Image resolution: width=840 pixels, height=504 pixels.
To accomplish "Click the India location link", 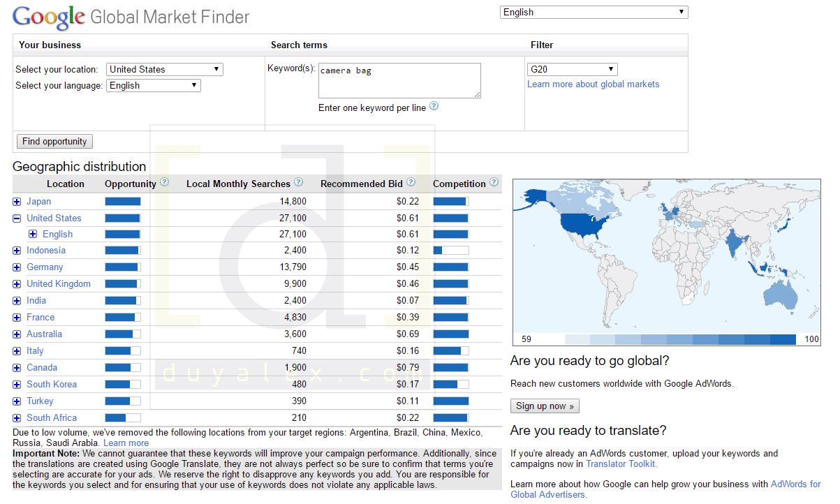I will [36, 300].
